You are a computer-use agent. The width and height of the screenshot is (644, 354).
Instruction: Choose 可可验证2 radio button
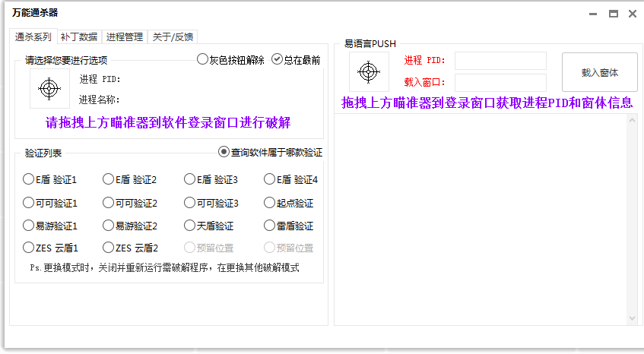[x=130, y=203]
